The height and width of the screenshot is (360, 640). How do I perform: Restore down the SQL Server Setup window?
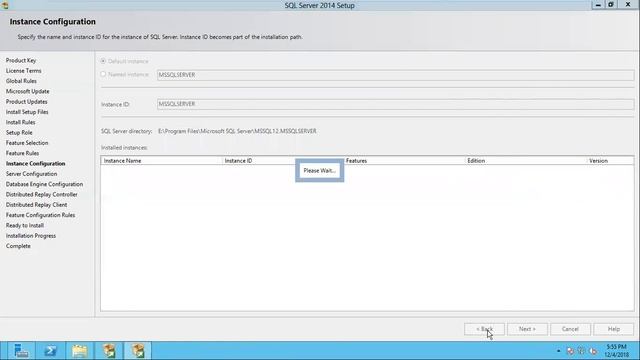(x=611, y=5)
